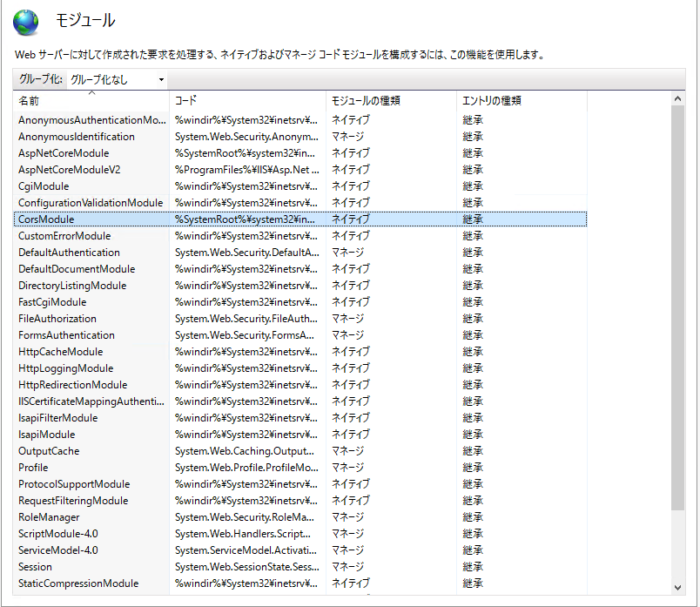Click the globe Modules icon in header

[x=26, y=21]
